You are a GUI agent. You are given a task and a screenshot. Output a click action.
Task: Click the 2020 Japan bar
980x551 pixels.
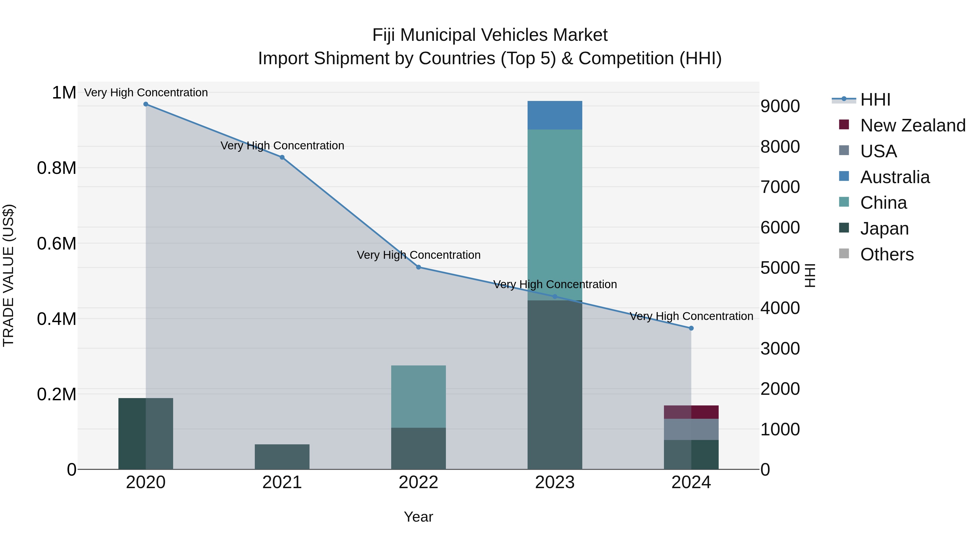(146, 434)
